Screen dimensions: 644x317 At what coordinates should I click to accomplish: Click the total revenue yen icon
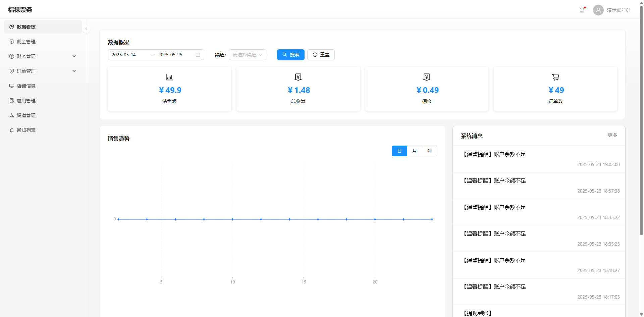pos(298,77)
